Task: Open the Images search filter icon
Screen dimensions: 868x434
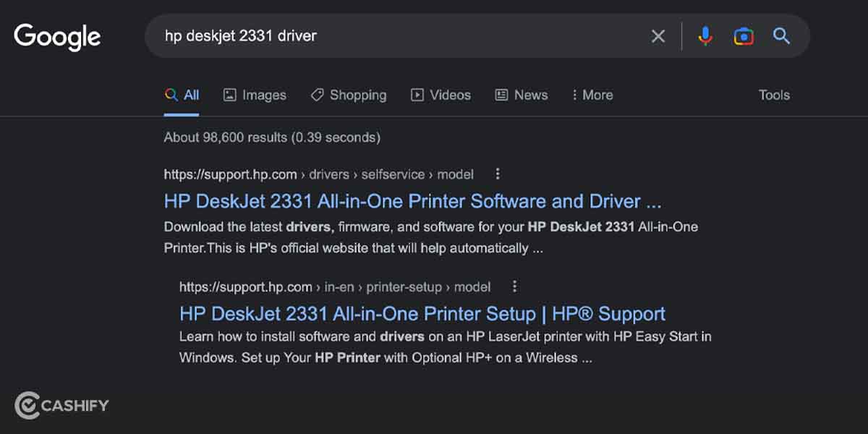Action: click(230, 94)
